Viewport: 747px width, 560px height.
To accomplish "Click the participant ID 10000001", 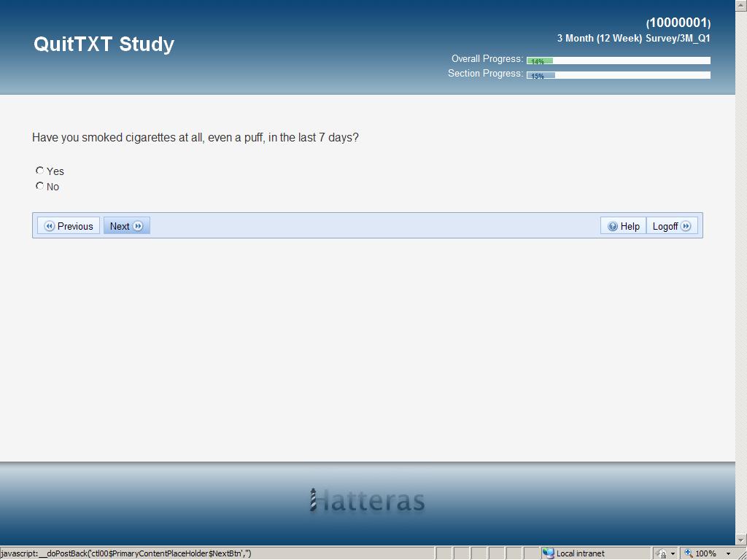I will (x=678, y=23).
